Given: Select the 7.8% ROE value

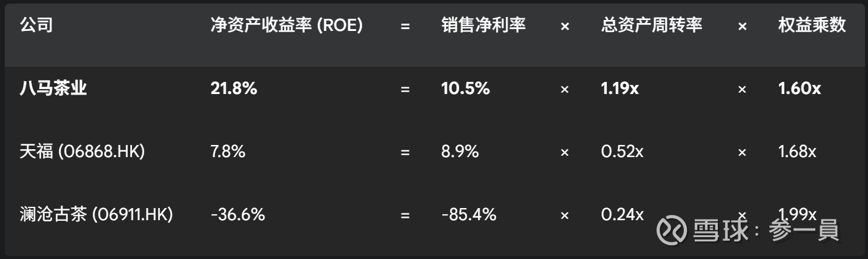Looking at the screenshot, I should pyautogui.click(x=228, y=152).
